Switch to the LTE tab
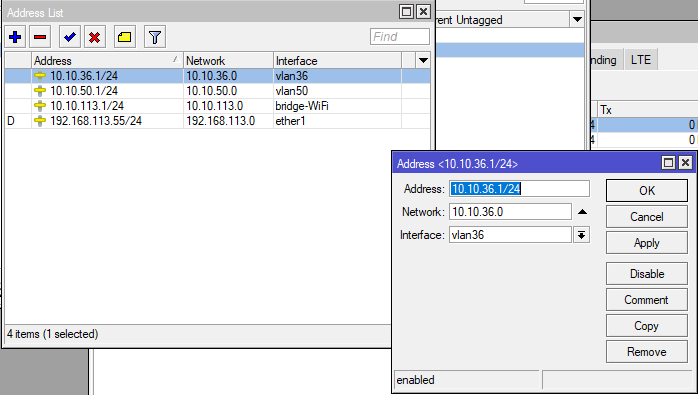 coord(641,60)
